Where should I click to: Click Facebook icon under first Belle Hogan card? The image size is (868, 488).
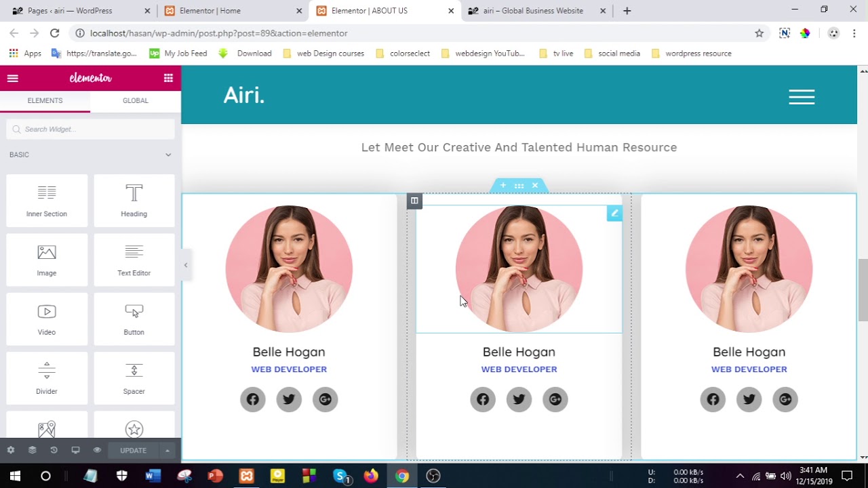253,400
